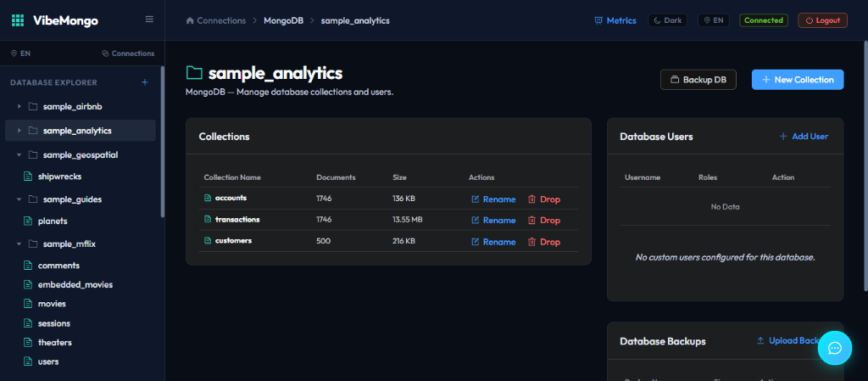The height and width of the screenshot is (381, 868).
Task: Open the floating chat bubble button
Action: point(834,348)
